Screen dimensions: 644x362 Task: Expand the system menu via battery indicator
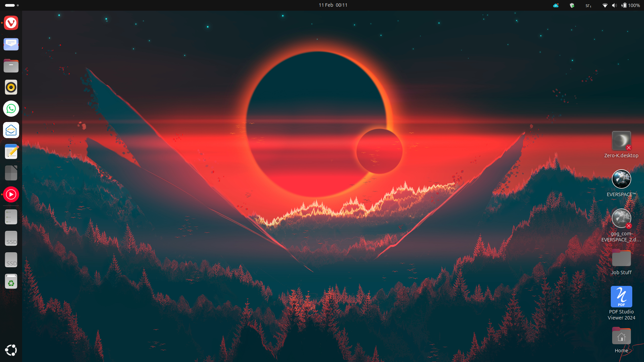(631, 5)
